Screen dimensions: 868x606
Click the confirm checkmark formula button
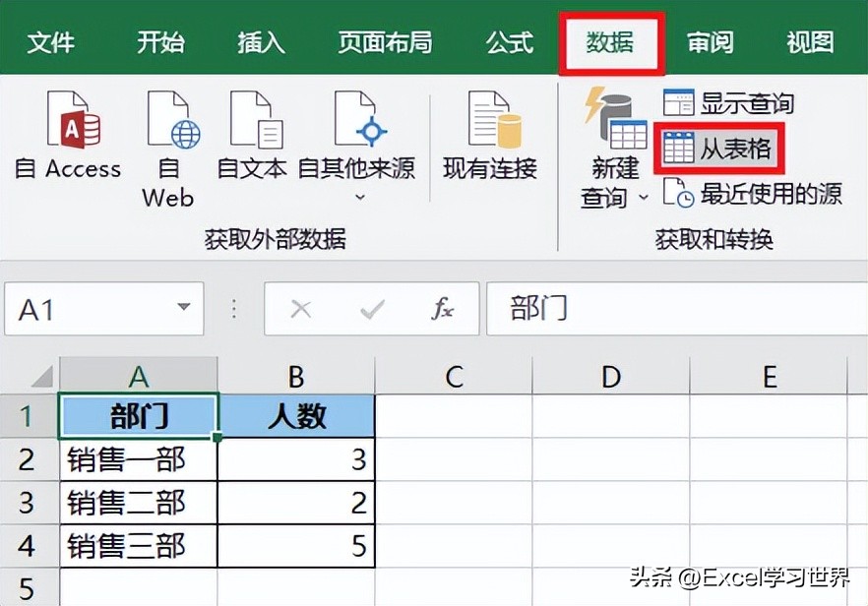[372, 309]
